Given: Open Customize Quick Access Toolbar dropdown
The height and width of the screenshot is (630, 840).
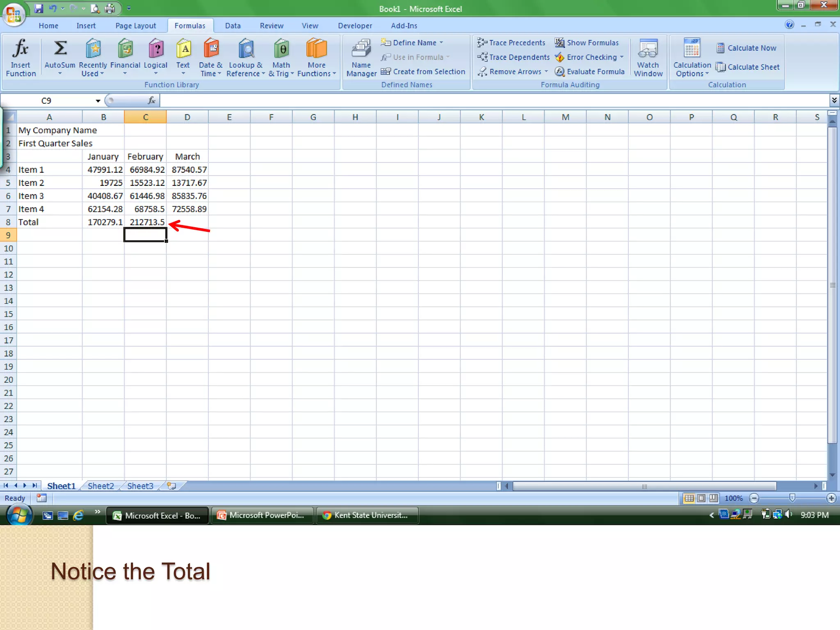Looking at the screenshot, I should pyautogui.click(x=129, y=8).
